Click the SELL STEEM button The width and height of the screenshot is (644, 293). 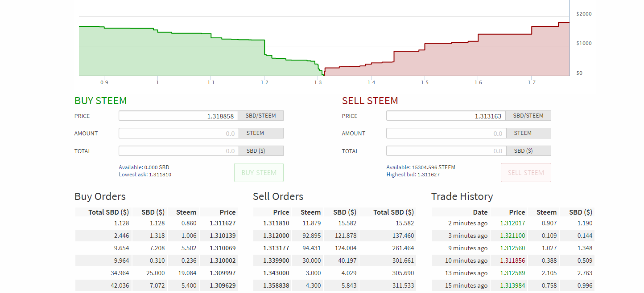[x=526, y=173]
